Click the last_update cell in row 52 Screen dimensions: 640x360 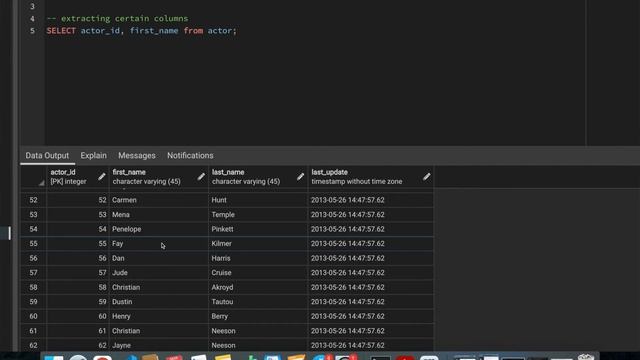click(371, 200)
